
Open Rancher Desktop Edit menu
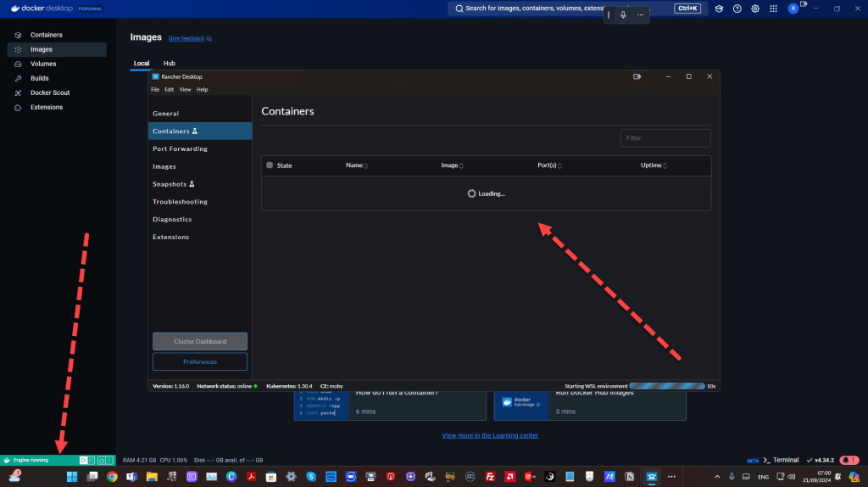[x=169, y=89]
